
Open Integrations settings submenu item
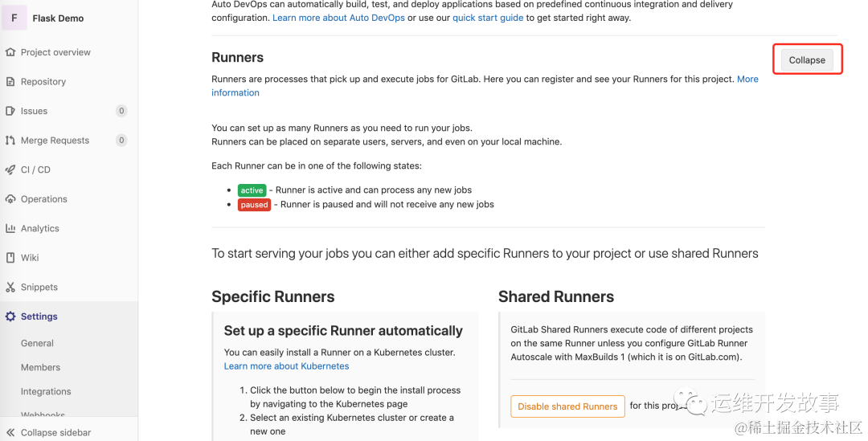(x=46, y=391)
